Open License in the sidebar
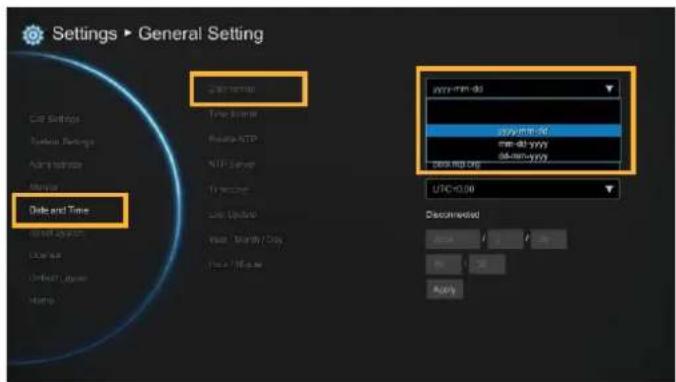 [x=45, y=255]
